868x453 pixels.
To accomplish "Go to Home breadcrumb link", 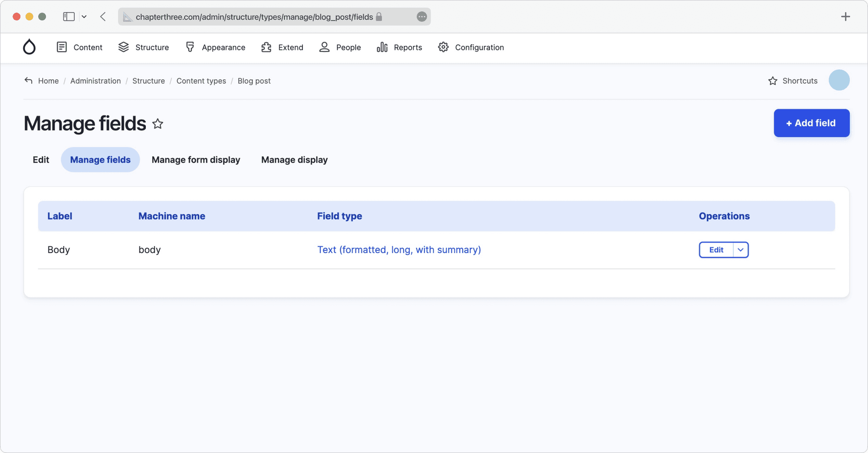I will [48, 81].
